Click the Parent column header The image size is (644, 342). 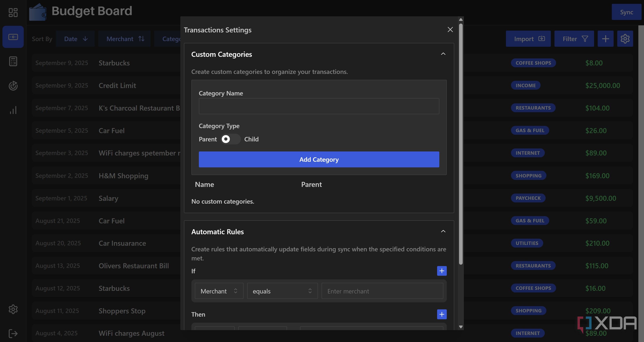311,184
